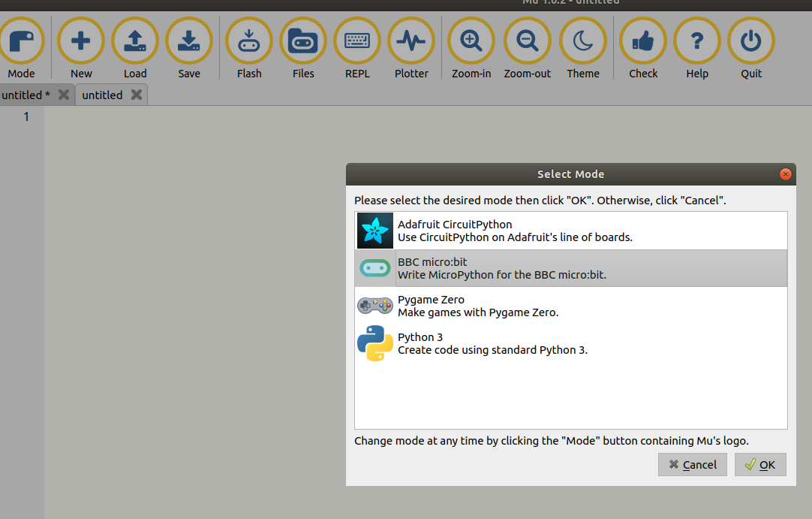Open the REPL console
The height and width of the screenshot is (519, 812).
(x=357, y=48)
